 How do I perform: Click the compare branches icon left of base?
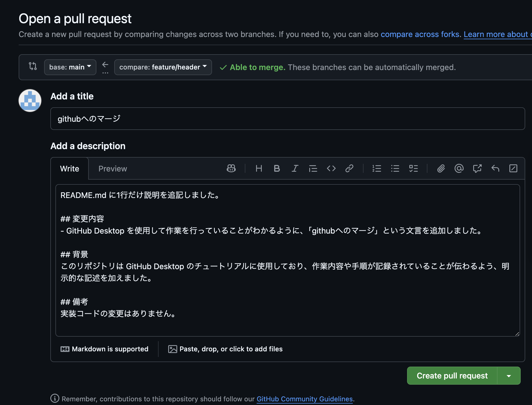pyautogui.click(x=33, y=66)
